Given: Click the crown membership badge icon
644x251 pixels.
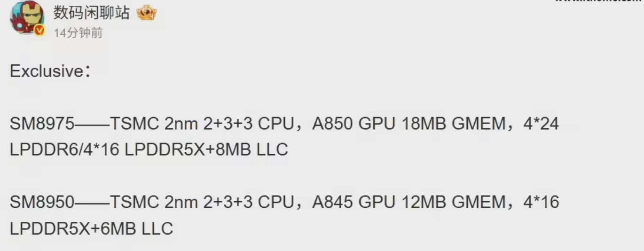Looking at the screenshot, I should 146,13.
